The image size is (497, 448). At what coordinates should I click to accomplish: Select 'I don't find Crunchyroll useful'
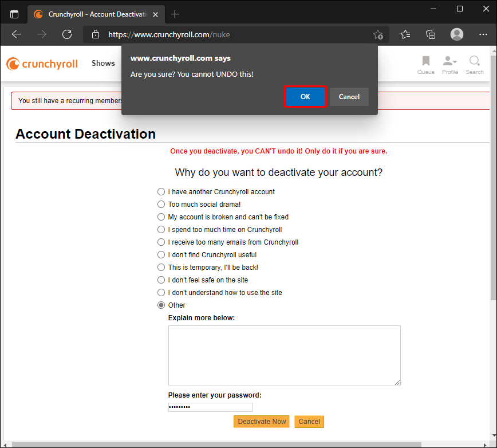[x=161, y=254]
